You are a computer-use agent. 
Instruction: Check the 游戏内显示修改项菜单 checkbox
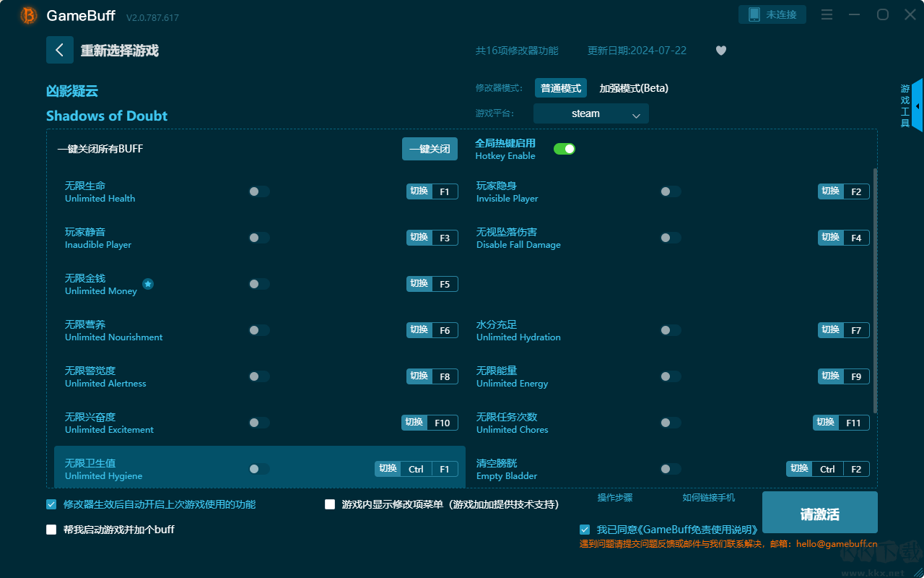point(330,504)
